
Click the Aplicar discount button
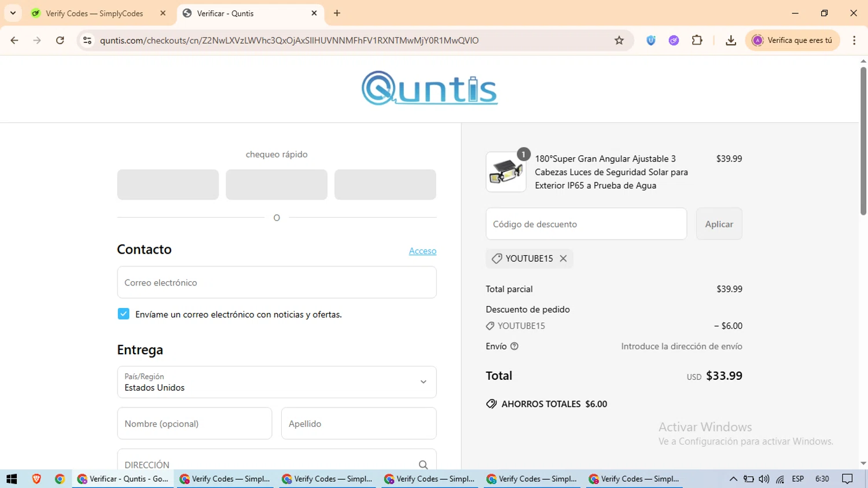pyautogui.click(x=719, y=224)
